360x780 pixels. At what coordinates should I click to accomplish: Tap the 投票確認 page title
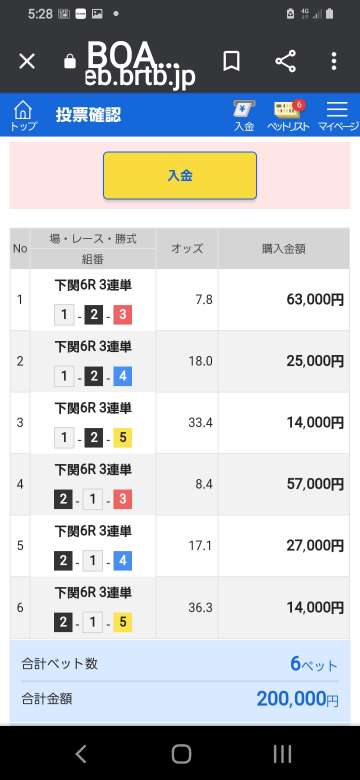pyautogui.click(x=88, y=115)
